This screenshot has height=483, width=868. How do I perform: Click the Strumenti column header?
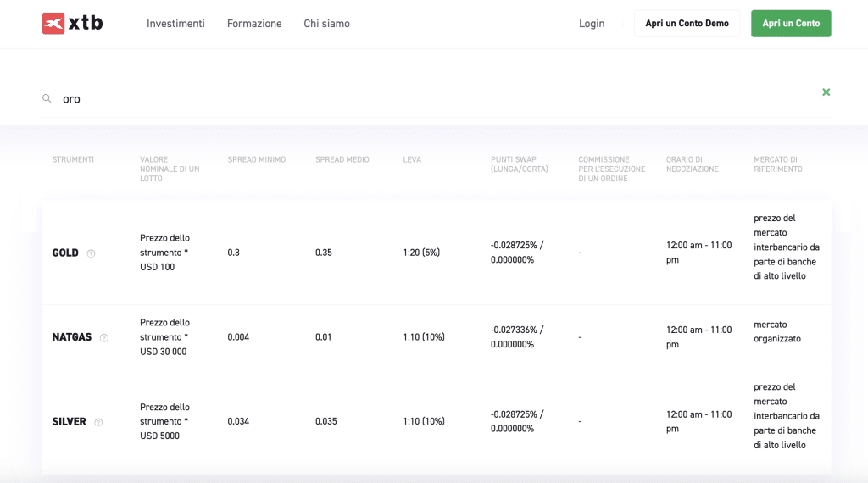[73, 159]
